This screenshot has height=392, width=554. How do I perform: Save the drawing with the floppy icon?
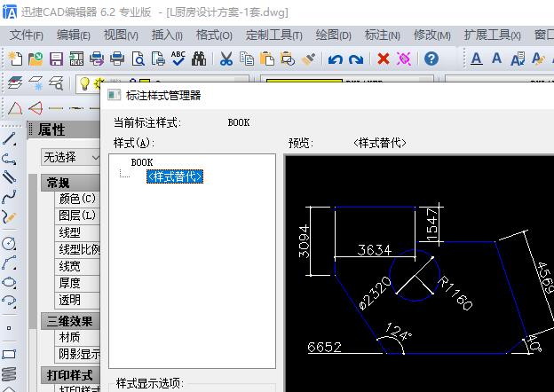click(56, 59)
